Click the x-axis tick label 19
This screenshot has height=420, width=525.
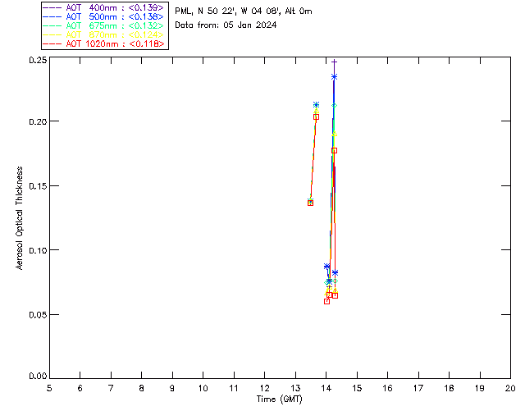[480, 388]
